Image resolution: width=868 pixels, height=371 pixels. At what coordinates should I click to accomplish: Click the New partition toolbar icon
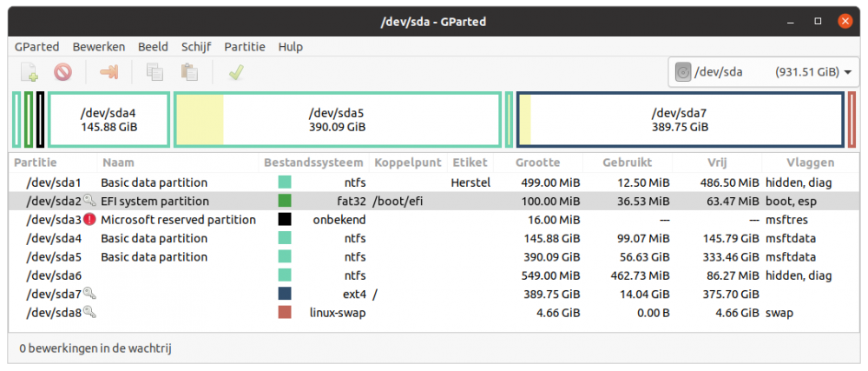click(30, 72)
